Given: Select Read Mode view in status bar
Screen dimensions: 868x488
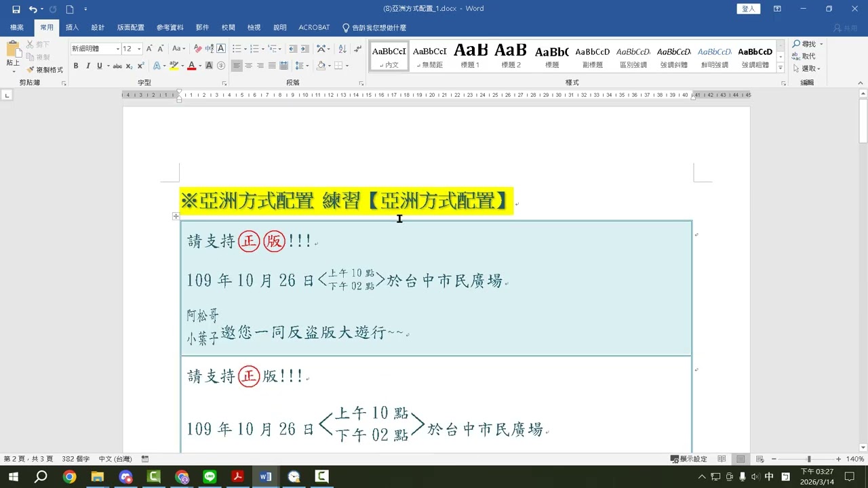Looking at the screenshot, I should pyautogui.click(x=722, y=459).
